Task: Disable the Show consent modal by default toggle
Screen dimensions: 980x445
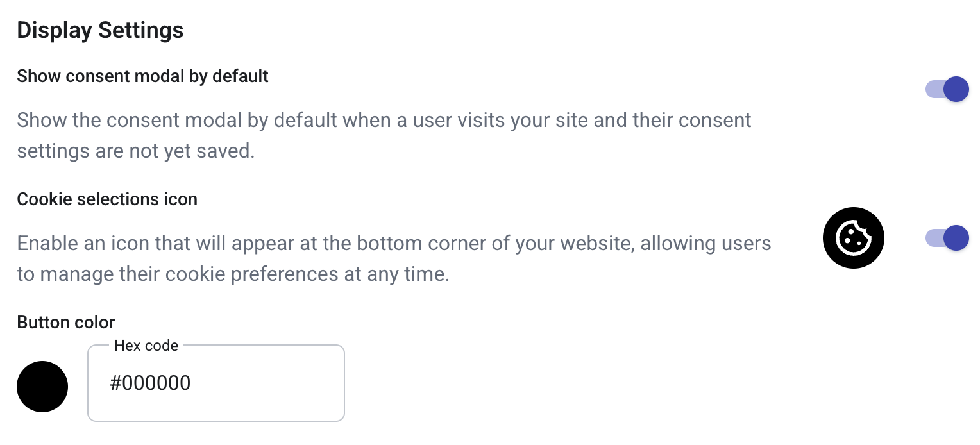Action: point(947,89)
